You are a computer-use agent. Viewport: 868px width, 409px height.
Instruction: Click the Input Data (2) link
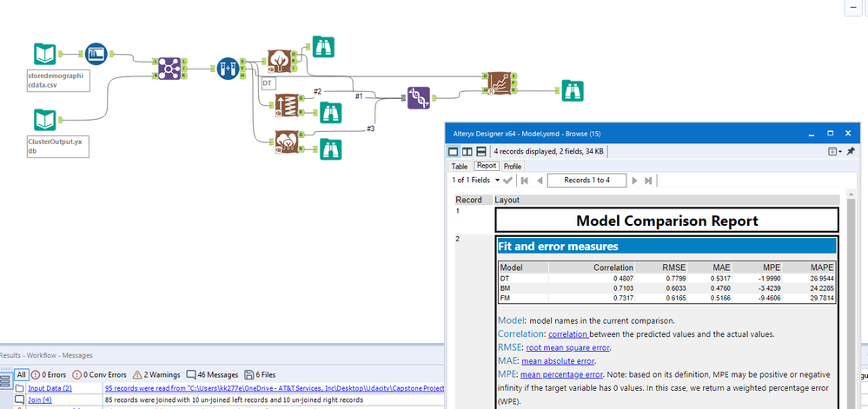pos(50,388)
